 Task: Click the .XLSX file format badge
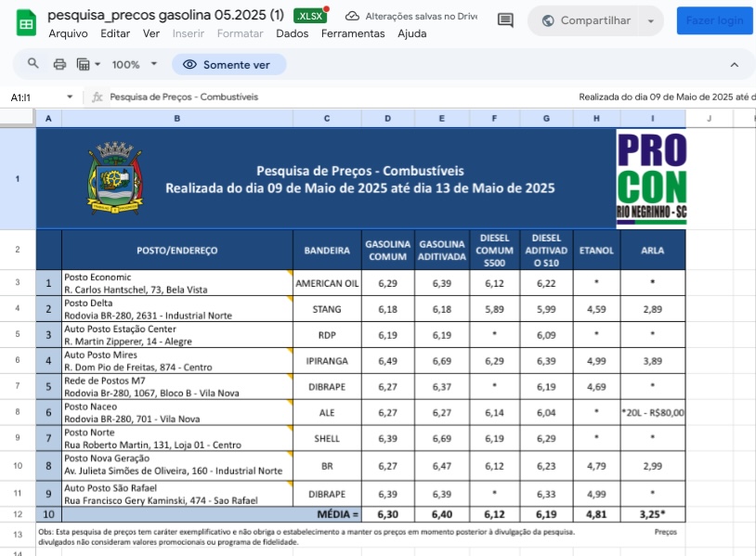point(310,17)
